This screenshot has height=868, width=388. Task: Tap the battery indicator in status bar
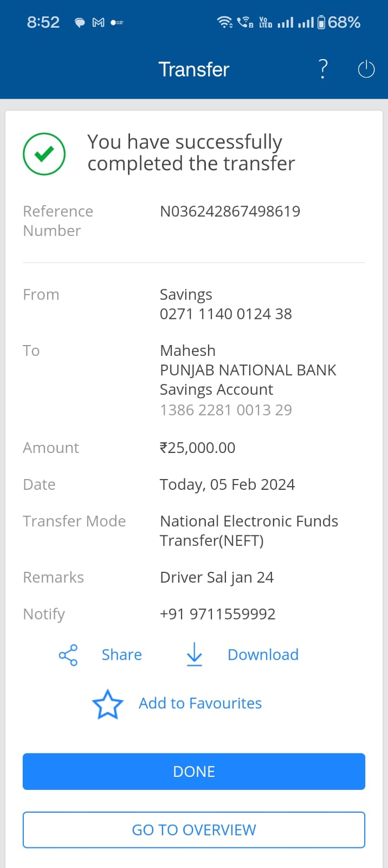[x=321, y=22]
